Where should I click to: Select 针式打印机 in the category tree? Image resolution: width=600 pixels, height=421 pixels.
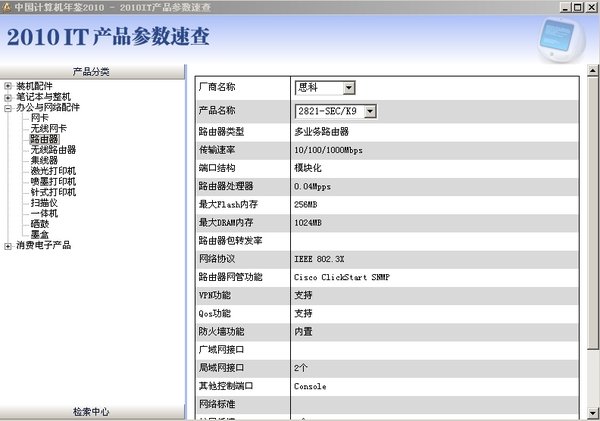[x=53, y=192]
